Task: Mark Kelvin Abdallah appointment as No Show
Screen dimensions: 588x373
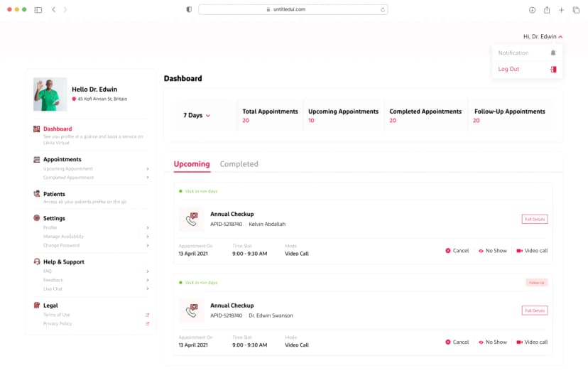Action: (x=493, y=251)
